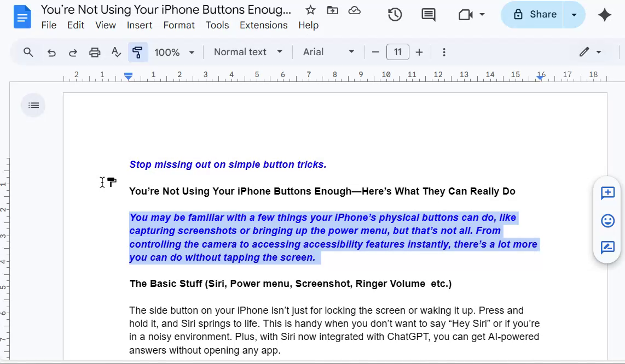This screenshot has height=364, width=625.
Task: Add a comment from side panel
Action: [607, 193]
